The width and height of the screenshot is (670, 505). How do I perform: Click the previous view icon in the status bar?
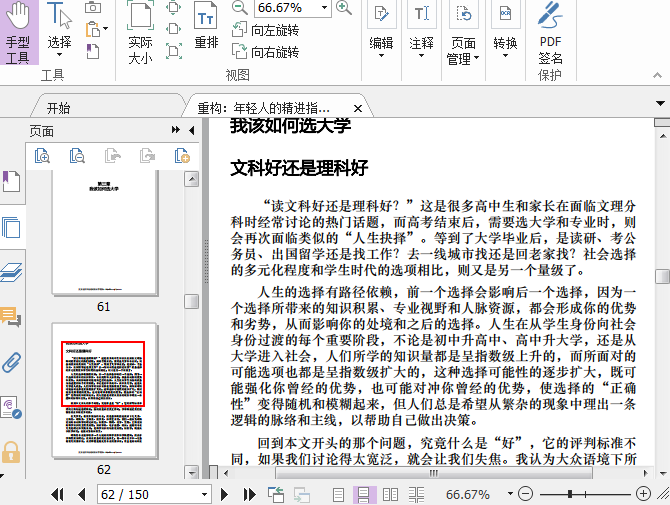tap(276, 494)
